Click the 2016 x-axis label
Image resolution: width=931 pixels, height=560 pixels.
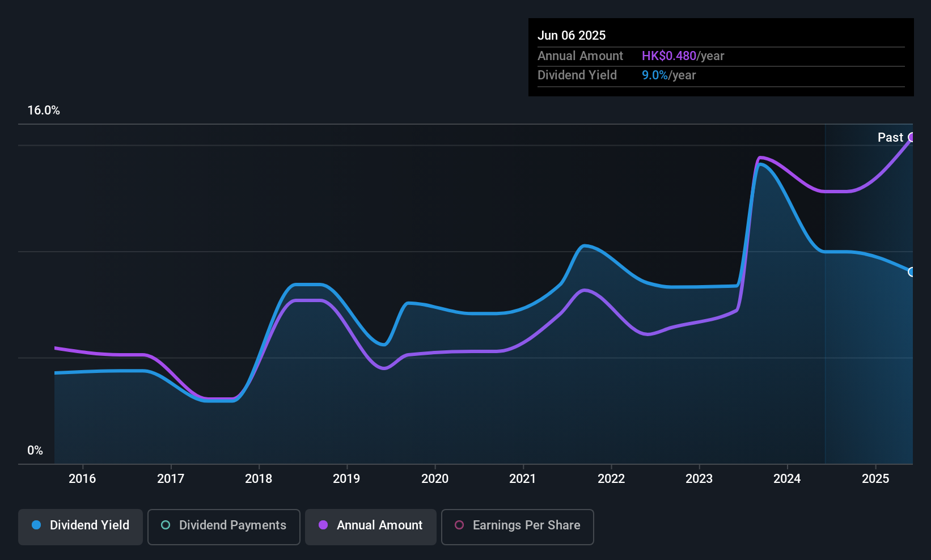coord(82,478)
